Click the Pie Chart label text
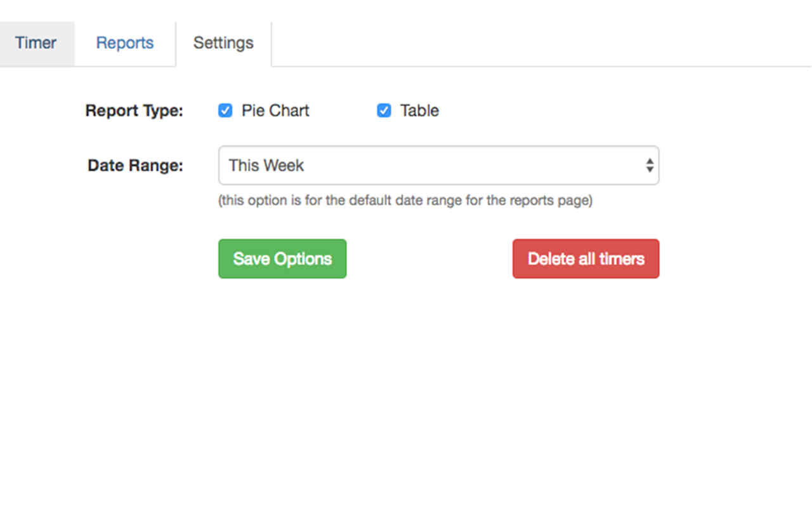Image resolution: width=812 pixels, height=508 pixels. pyautogui.click(x=275, y=110)
